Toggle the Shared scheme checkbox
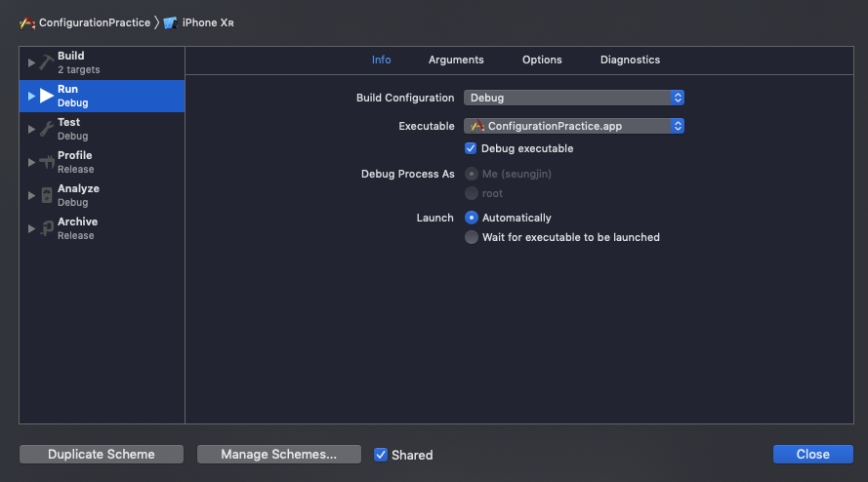868x482 pixels. point(381,455)
